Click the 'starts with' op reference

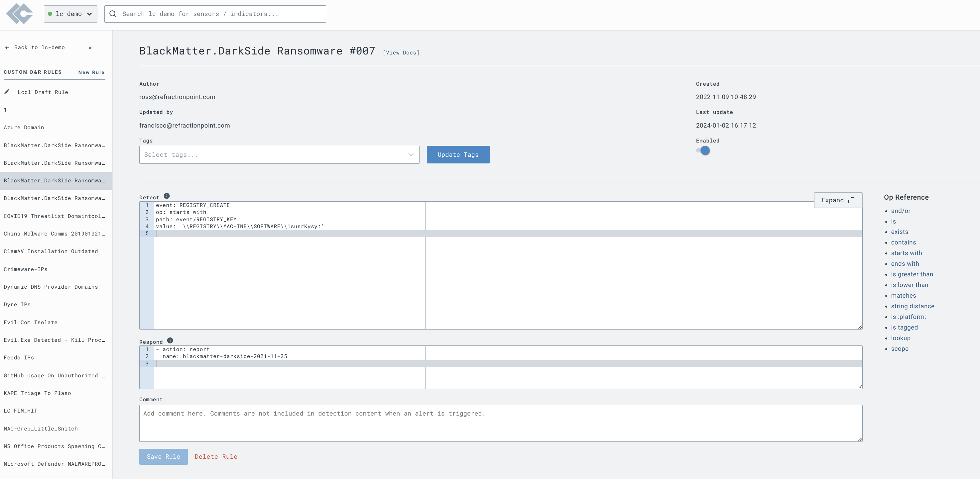click(x=906, y=253)
